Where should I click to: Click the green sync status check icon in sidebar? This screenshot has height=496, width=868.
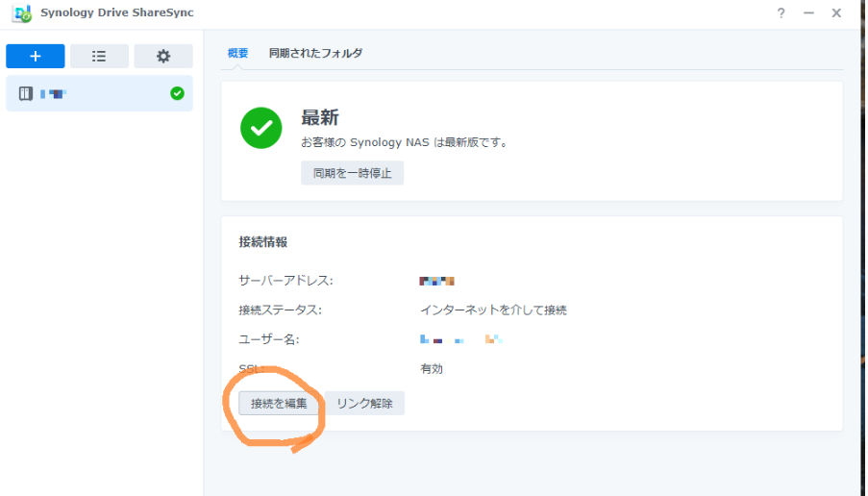click(177, 93)
